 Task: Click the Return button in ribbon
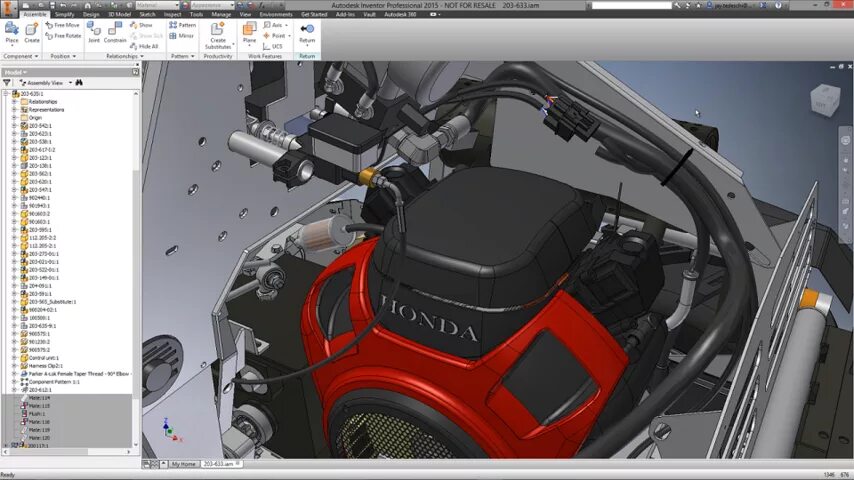307,33
